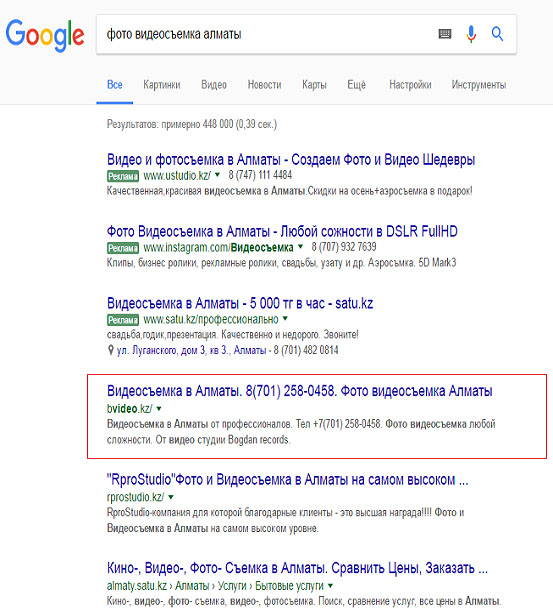Open the Инструменты search tools

pyautogui.click(x=479, y=85)
